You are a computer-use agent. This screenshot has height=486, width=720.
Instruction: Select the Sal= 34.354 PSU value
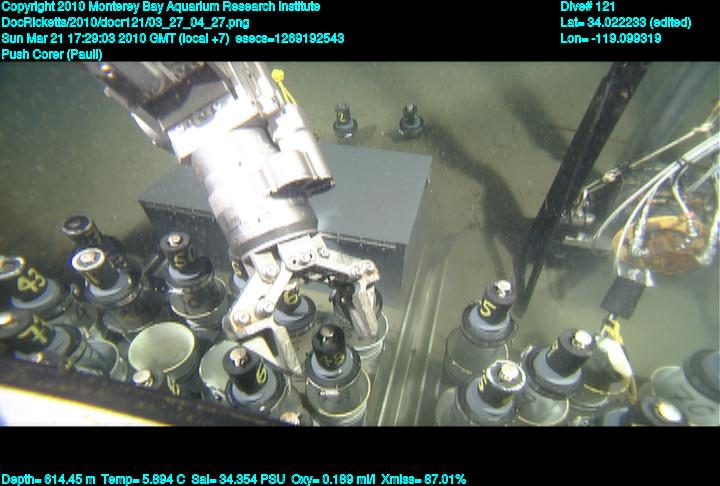pos(238,479)
